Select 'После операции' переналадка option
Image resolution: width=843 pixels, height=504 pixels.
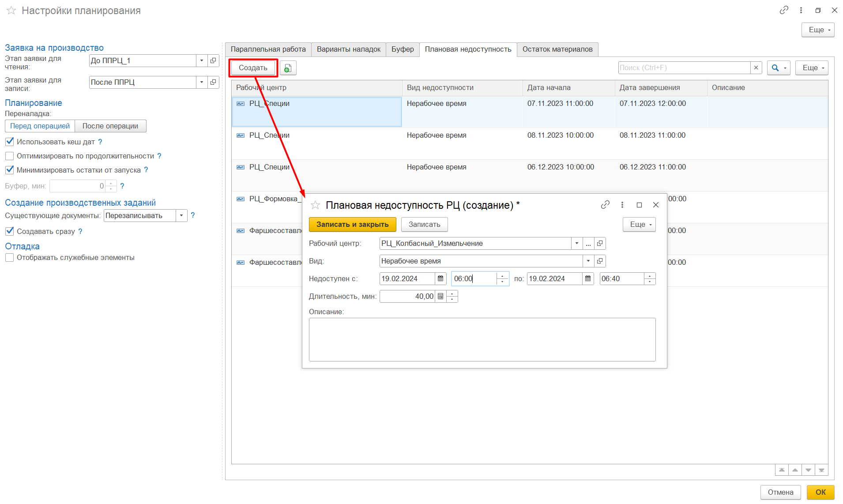[110, 126]
